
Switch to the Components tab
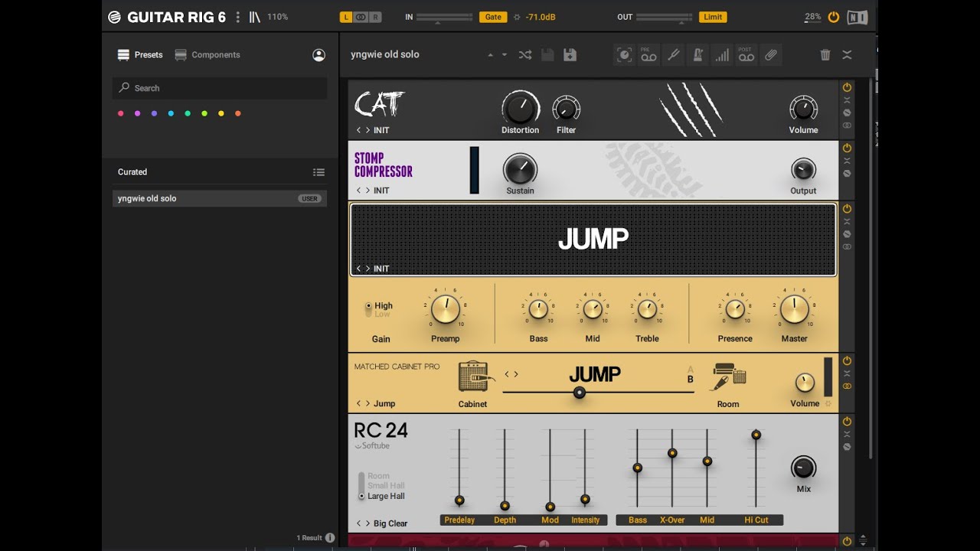(207, 55)
